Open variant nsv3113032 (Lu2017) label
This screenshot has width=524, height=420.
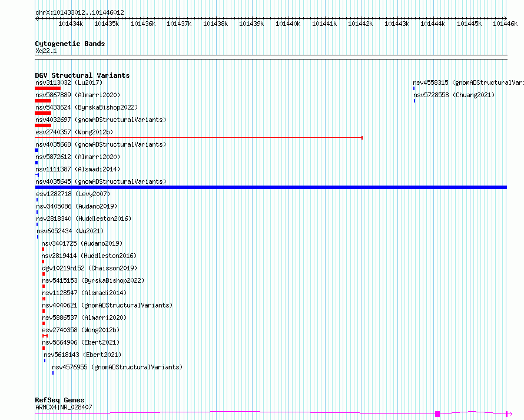(x=69, y=82)
